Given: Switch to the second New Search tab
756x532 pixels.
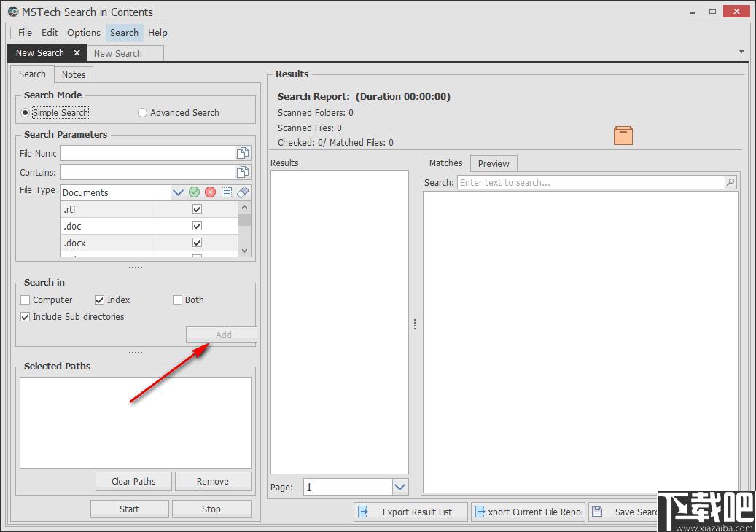Looking at the screenshot, I should pos(125,53).
